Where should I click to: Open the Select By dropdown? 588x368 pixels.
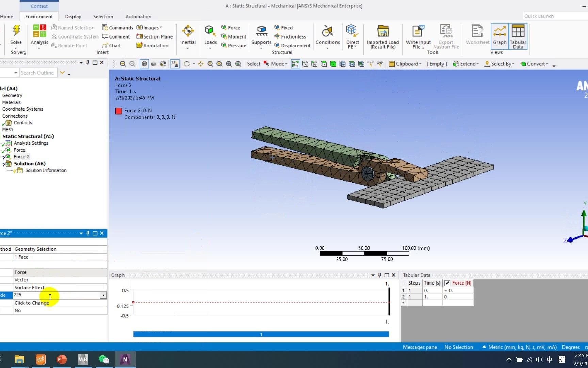pyautogui.click(x=500, y=64)
